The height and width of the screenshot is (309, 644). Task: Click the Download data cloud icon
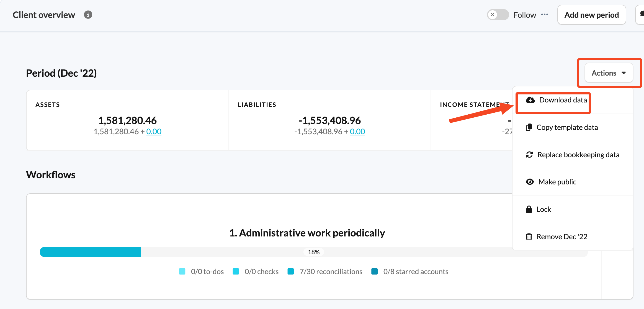[530, 100]
